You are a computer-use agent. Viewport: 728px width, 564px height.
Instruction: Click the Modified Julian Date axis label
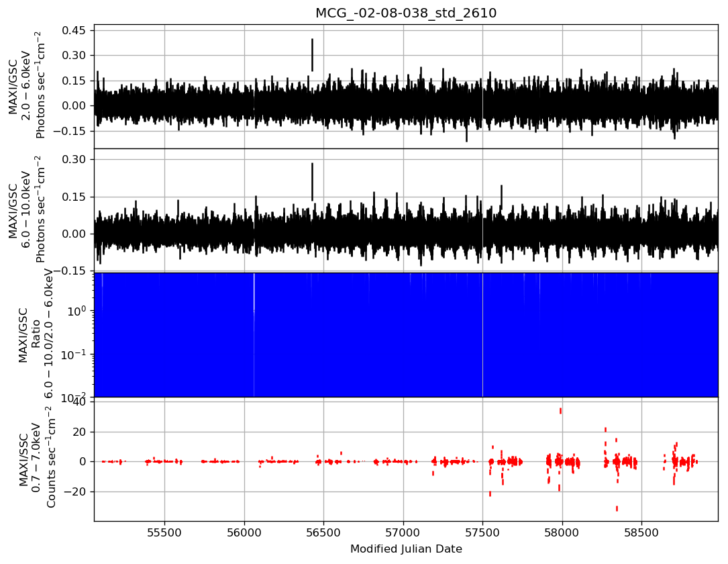pyautogui.click(x=406, y=549)
